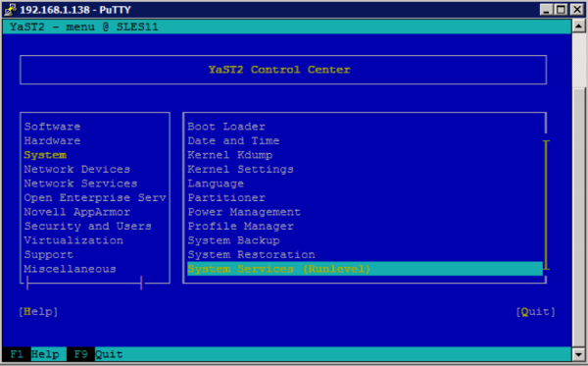Image resolution: width=588 pixels, height=366 pixels.
Task: Select the Support category
Action: tap(49, 255)
